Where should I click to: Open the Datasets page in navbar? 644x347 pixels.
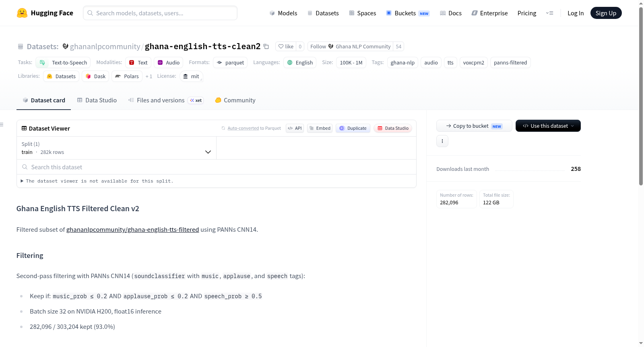[x=323, y=13]
